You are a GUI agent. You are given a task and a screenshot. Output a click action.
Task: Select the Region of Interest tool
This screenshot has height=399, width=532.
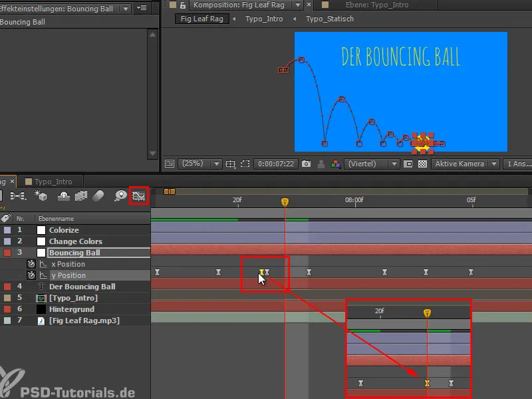coord(244,164)
